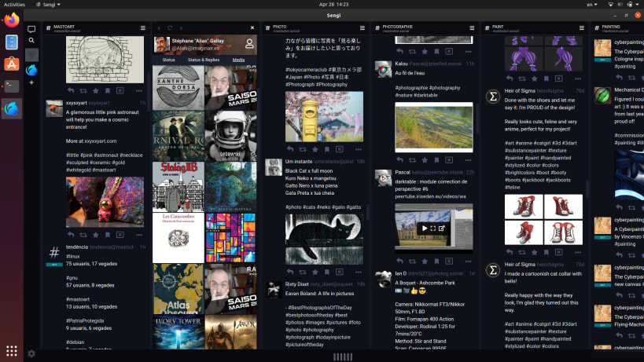Add a new account with the plus icon
The width and height of the screenshot is (644, 362).
pyautogui.click(x=31, y=82)
